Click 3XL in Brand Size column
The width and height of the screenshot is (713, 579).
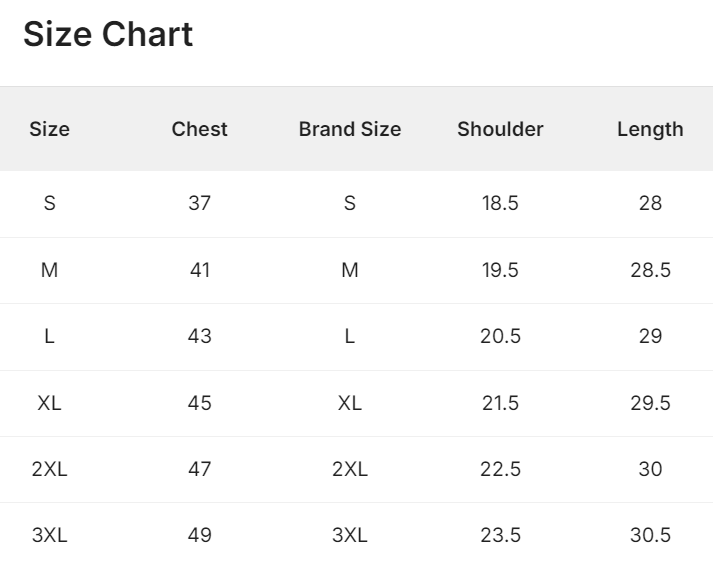click(350, 535)
